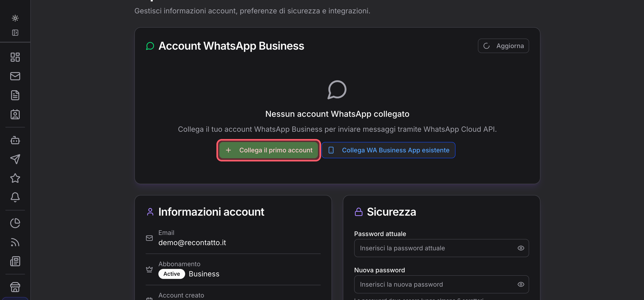Click the Account WhatsApp Business heading
Screen dimensions: 644x300
tap(231, 46)
